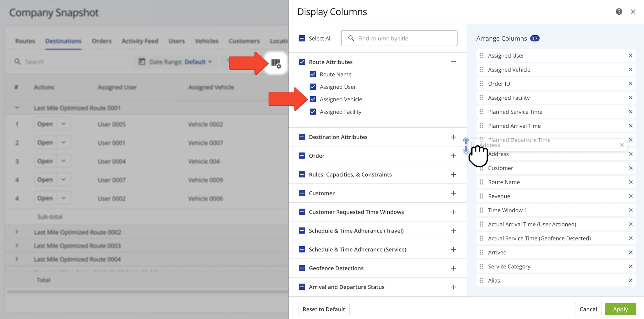Open the Vehicles tab

pos(207,41)
